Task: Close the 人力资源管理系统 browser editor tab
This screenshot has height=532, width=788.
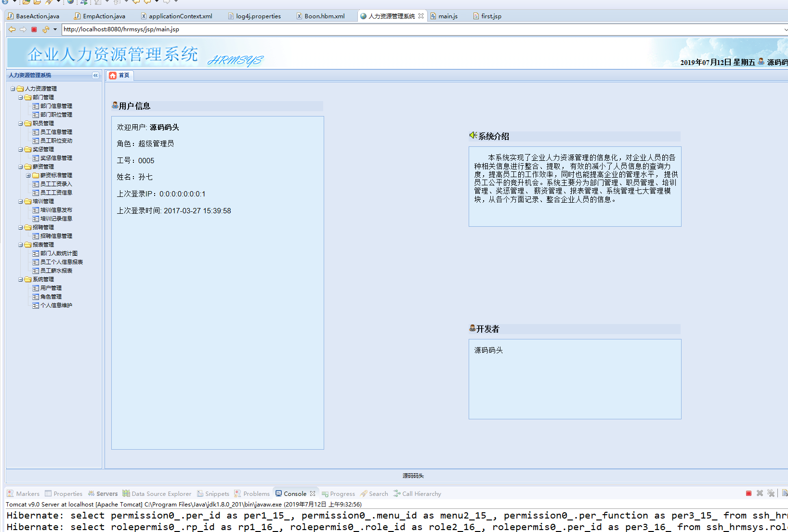Action: coord(421,16)
